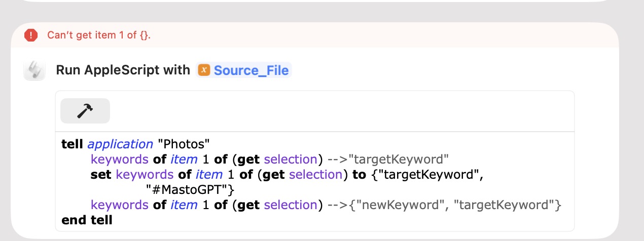Image resolution: width=644 pixels, height=241 pixels.
Task: Compile script with the hammer button
Action: click(85, 110)
